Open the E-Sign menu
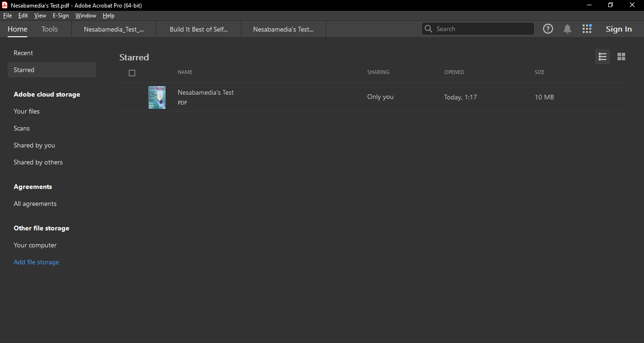 tap(60, 16)
